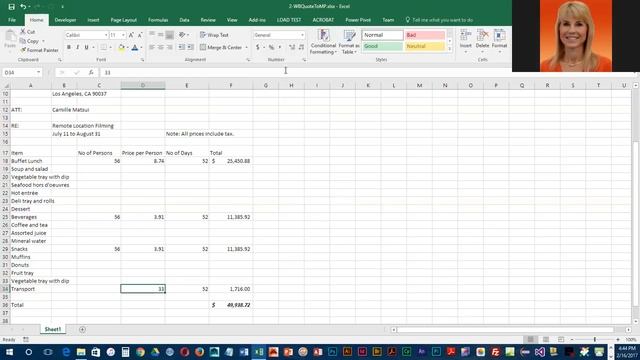Center text horizontally icon
The image size is (640, 360).
[x=161, y=47]
